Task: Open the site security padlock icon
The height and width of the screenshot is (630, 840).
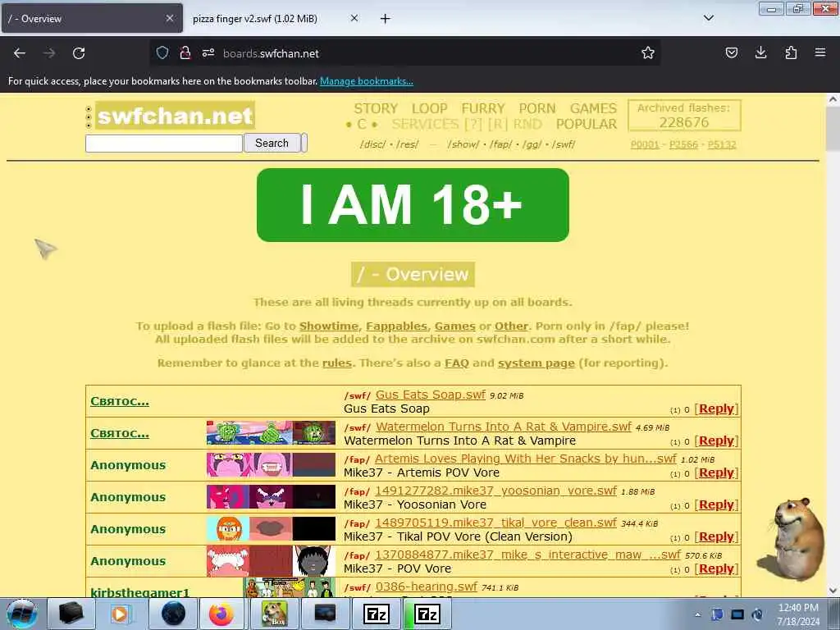Action: (x=185, y=52)
